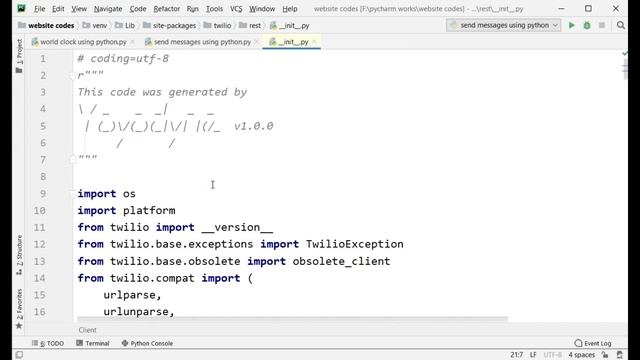Click the Client breadcrumb below editor

tap(87, 330)
